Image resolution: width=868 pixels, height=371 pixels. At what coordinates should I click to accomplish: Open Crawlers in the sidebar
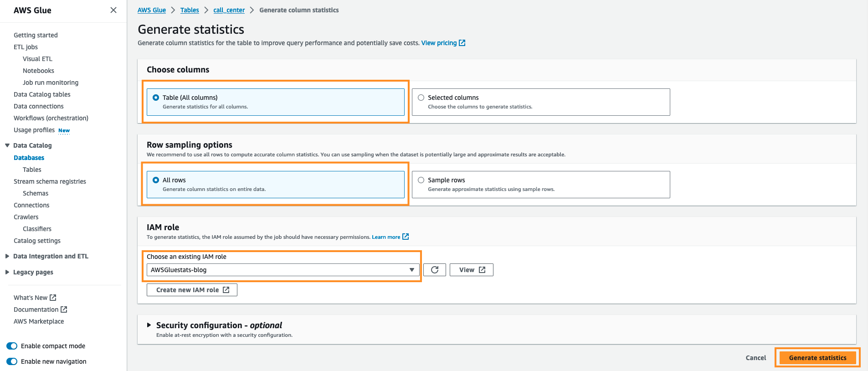click(x=26, y=217)
